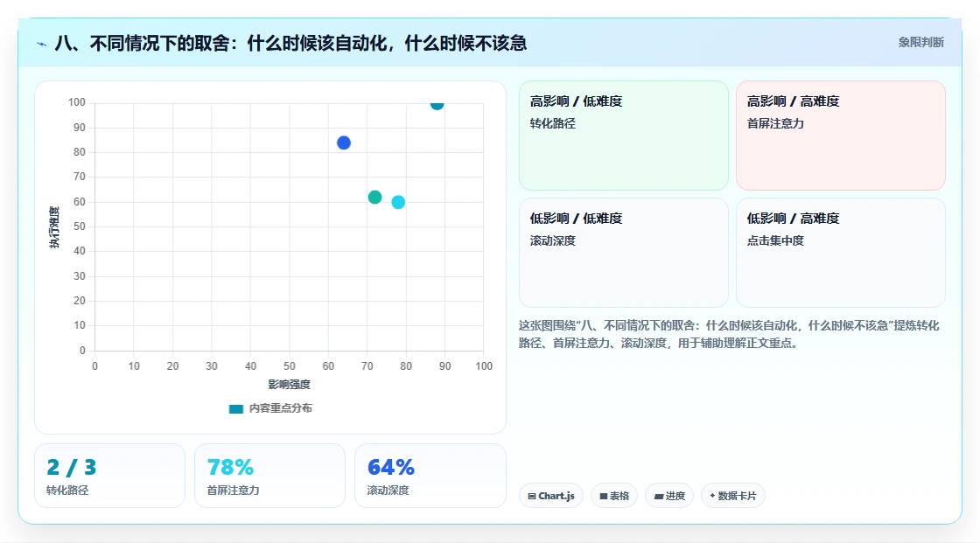This screenshot has height=543, width=980.
Task: Click the lightning icon beside the section title
Action: click(x=42, y=44)
